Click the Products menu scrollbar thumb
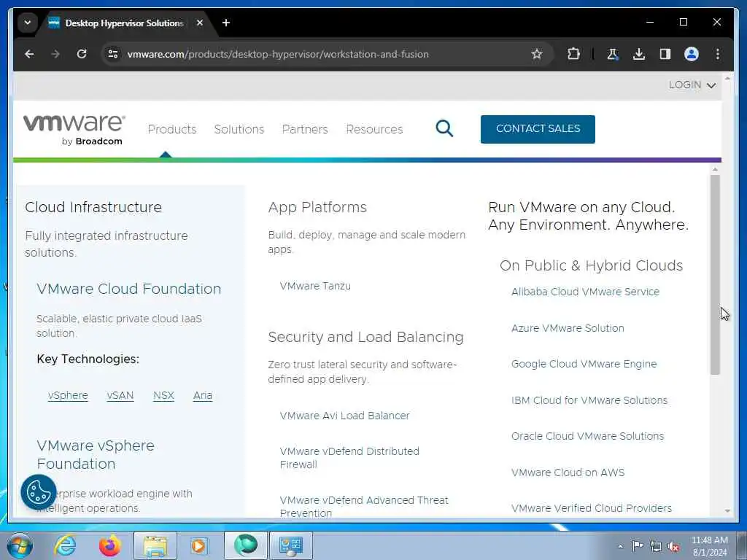The image size is (747, 560). click(x=715, y=275)
